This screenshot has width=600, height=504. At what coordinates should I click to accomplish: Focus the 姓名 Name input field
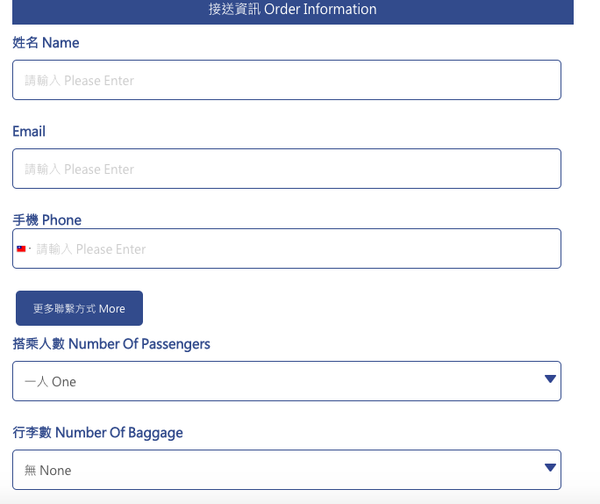pyautogui.click(x=286, y=80)
